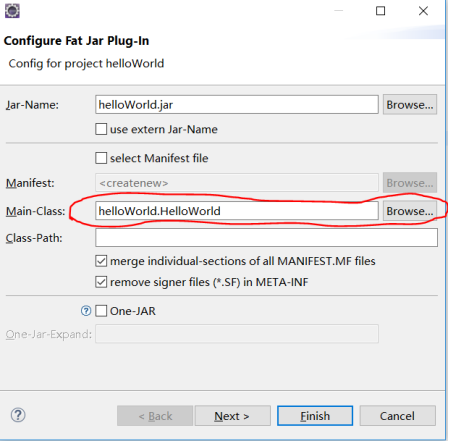
Task: Enable use extern Jar-Name checkbox
Action: click(x=101, y=129)
